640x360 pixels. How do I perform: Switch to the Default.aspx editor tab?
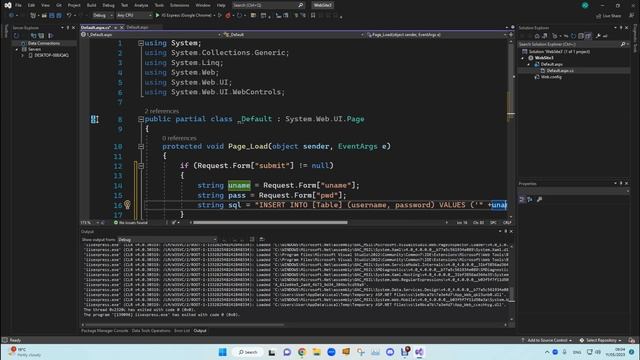click(138, 27)
